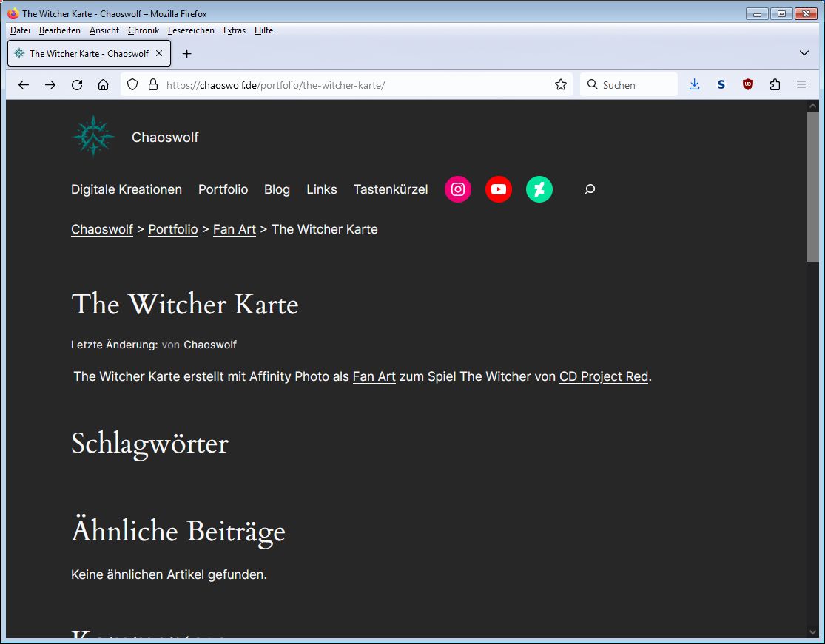Screen dimensions: 825x644
Task: Visit Chaoswolf DeviantArt icon
Action: point(539,189)
